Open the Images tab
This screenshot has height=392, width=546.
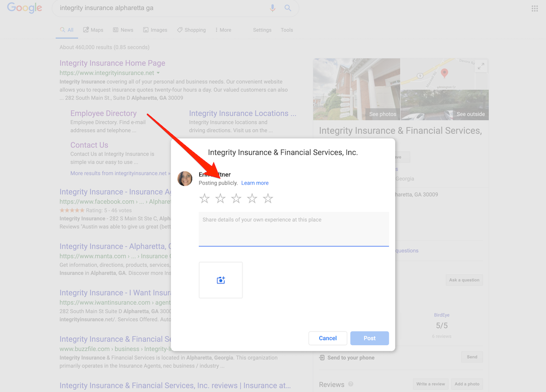click(x=155, y=30)
